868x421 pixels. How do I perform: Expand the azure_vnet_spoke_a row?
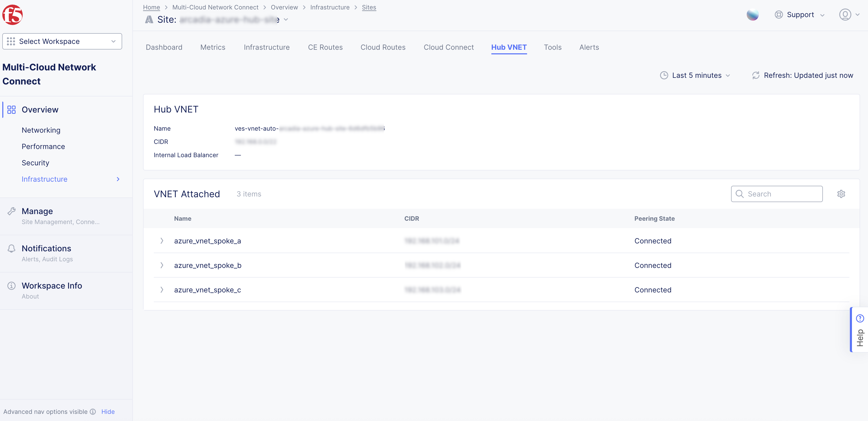162,241
